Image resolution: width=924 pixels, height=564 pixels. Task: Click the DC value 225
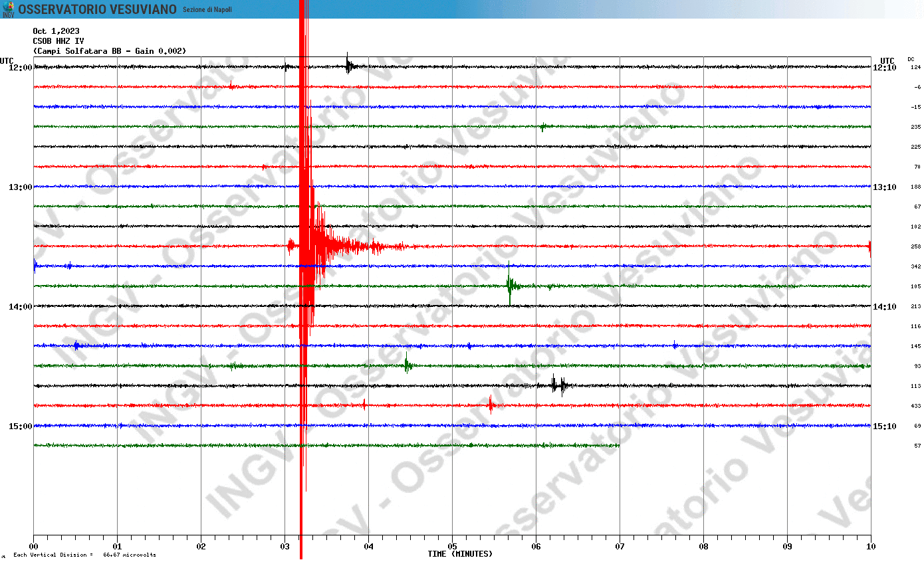coord(915,147)
